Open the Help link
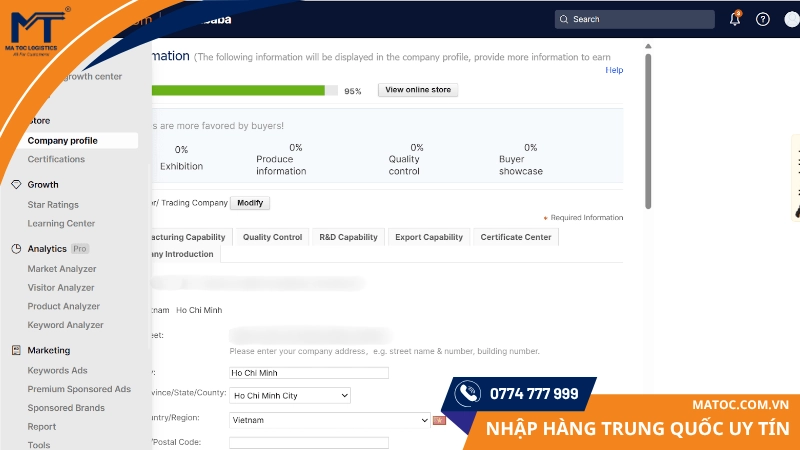Screen dimensions: 800x450 [614, 70]
